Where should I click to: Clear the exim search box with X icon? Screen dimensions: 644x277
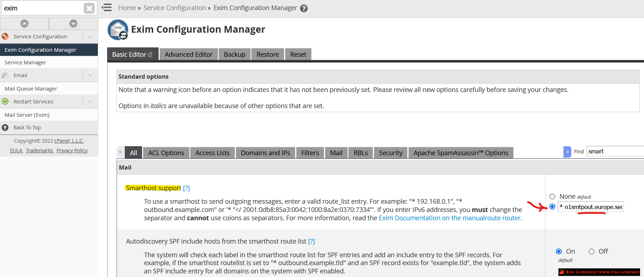(x=89, y=8)
